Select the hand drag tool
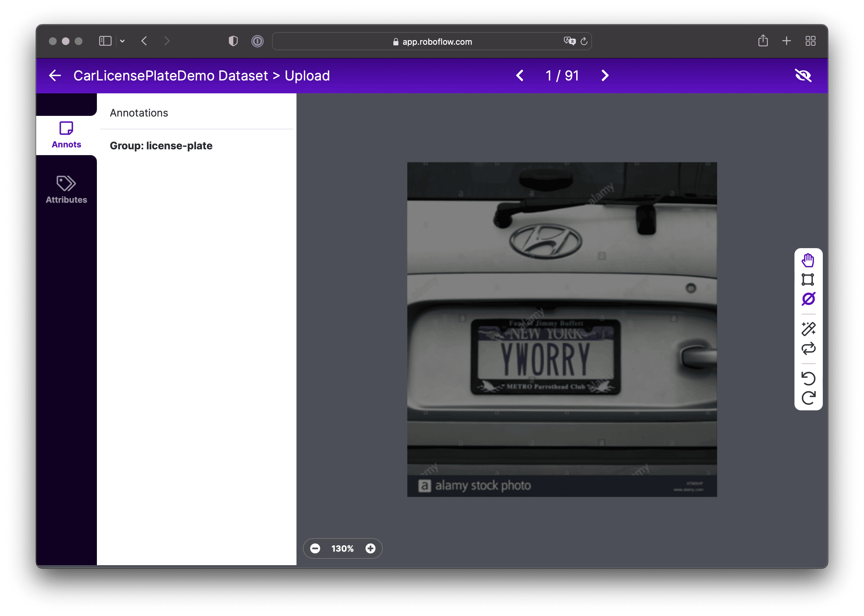Screen dimensions: 864x616 coord(808,261)
